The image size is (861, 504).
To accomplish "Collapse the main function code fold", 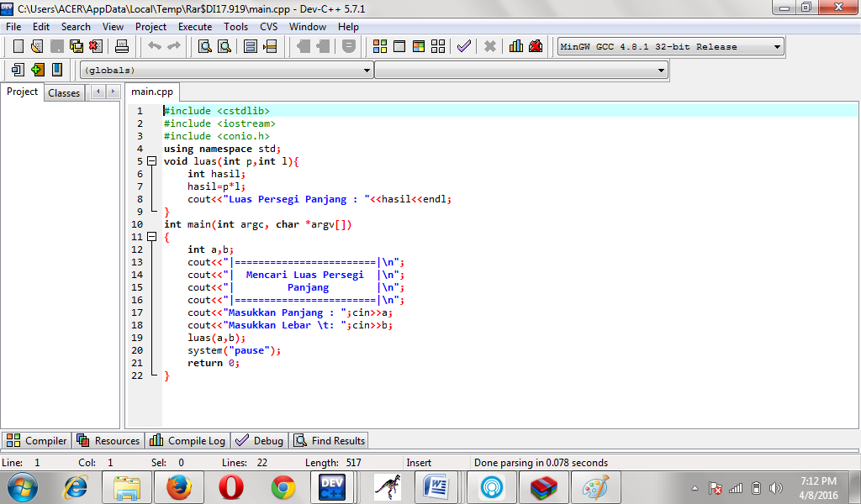I will pyautogui.click(x=151, y=237).
